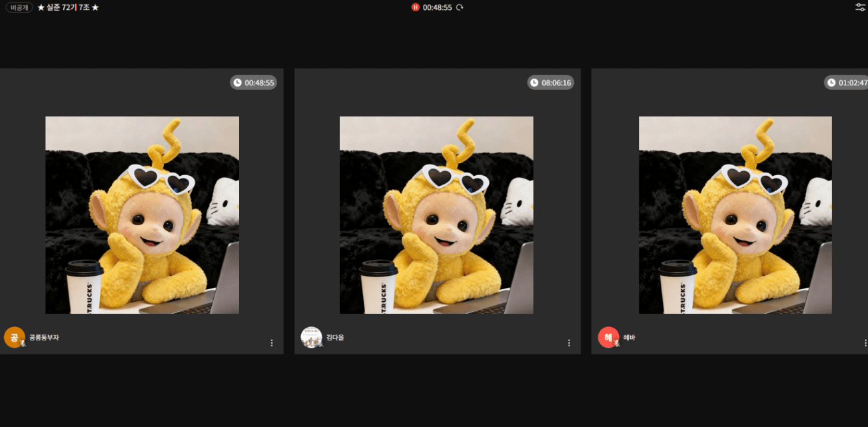The width and height of the screenshot is (868, 427).
Task: Click the 01:02:47 timer badge on 헤바's card
Action: click(x=846, y=83)
